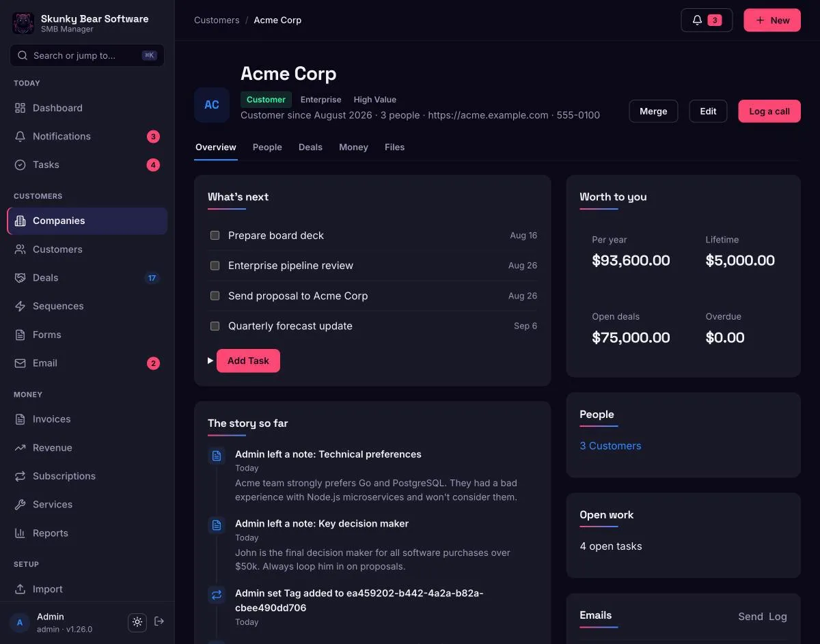Click the Email count badge 2

point(153,363)
